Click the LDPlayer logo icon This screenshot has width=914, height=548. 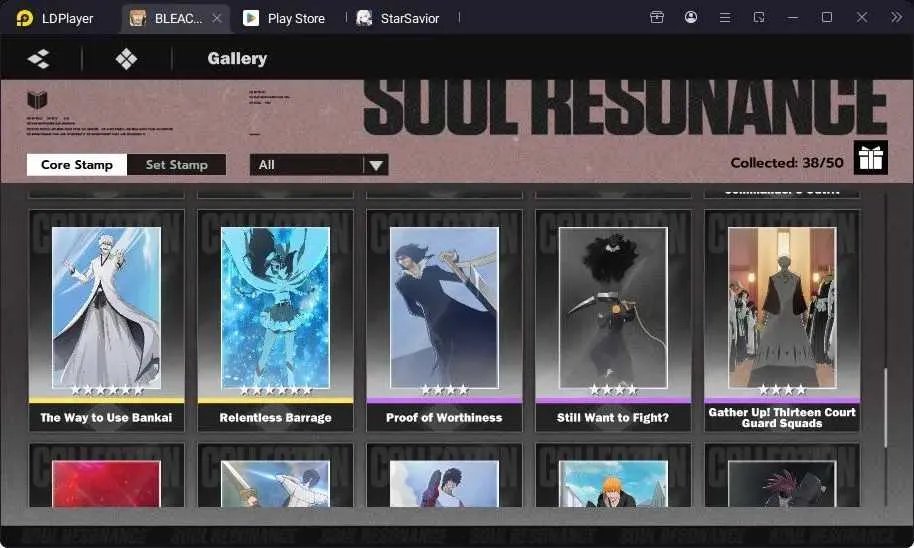[24, 18]
